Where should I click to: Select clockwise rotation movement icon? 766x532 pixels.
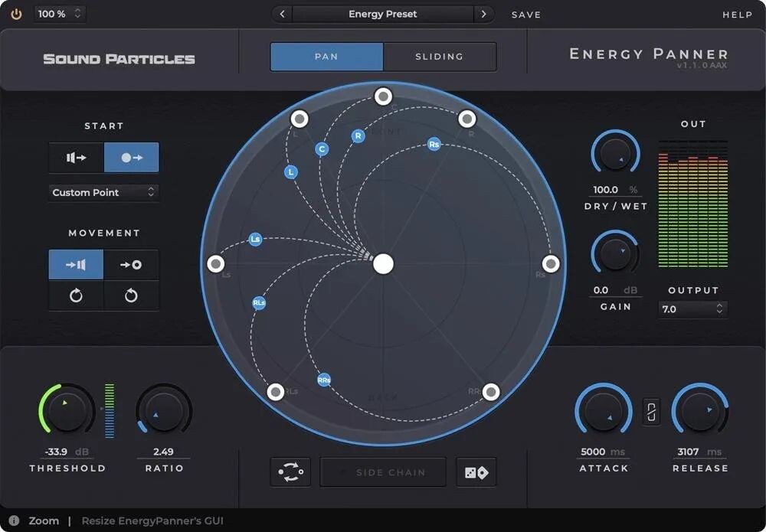pos(76,295)
